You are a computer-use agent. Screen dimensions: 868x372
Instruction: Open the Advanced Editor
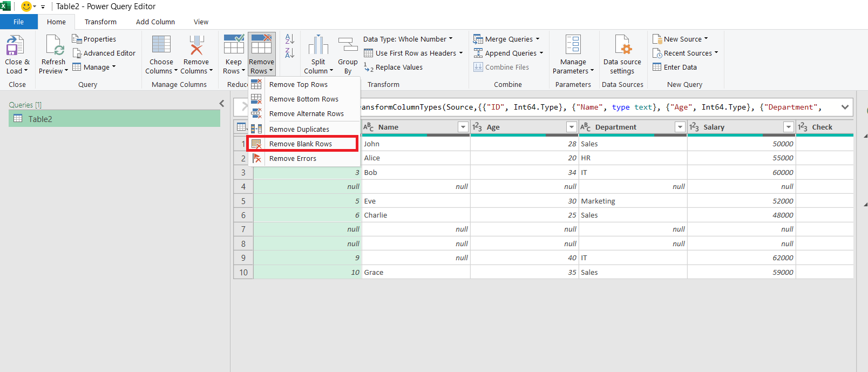104,53
